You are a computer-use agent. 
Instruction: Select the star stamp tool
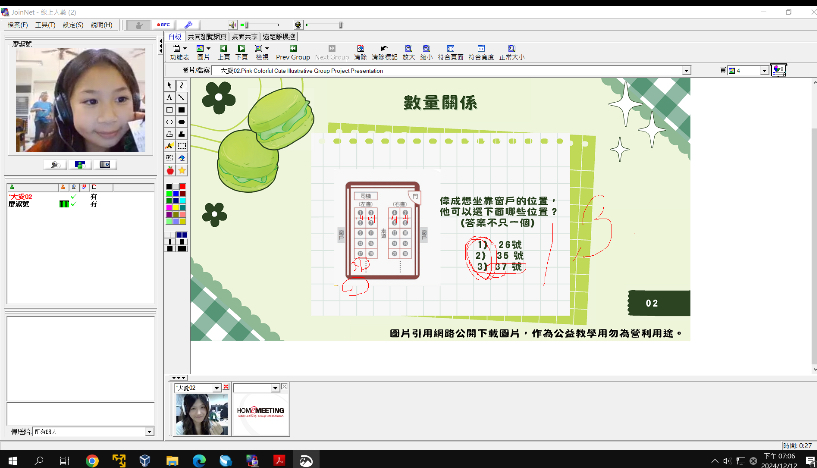tap(181, 170)
